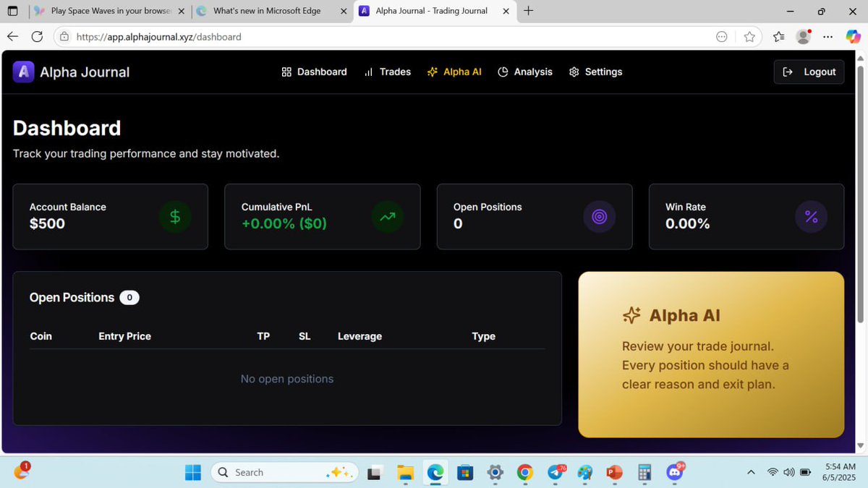This screenshot has width=868, height=488.
Task: Open the Favorites list icon
Action: 778,36
